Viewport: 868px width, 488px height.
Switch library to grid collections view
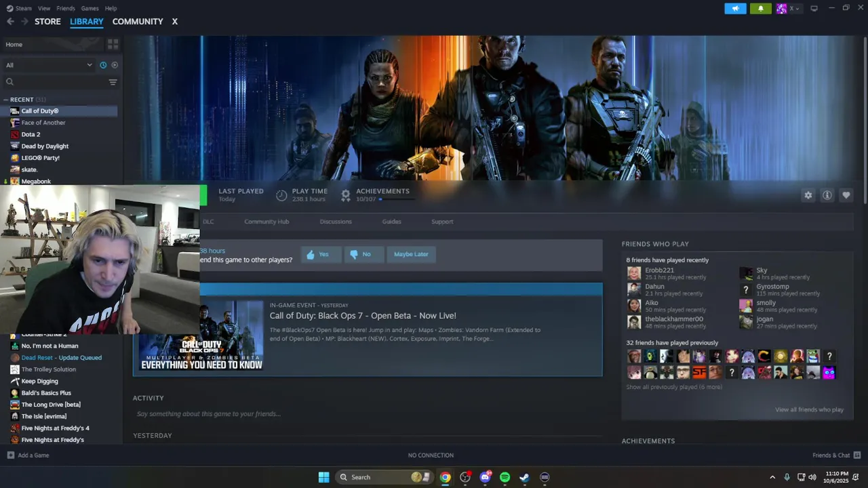pos(113,44)
